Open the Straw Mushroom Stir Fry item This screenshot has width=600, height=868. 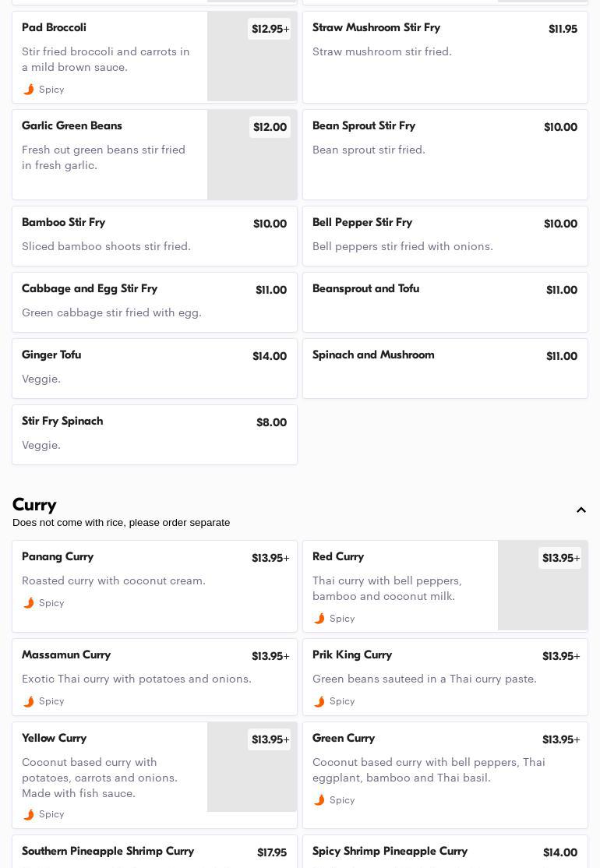445,56
